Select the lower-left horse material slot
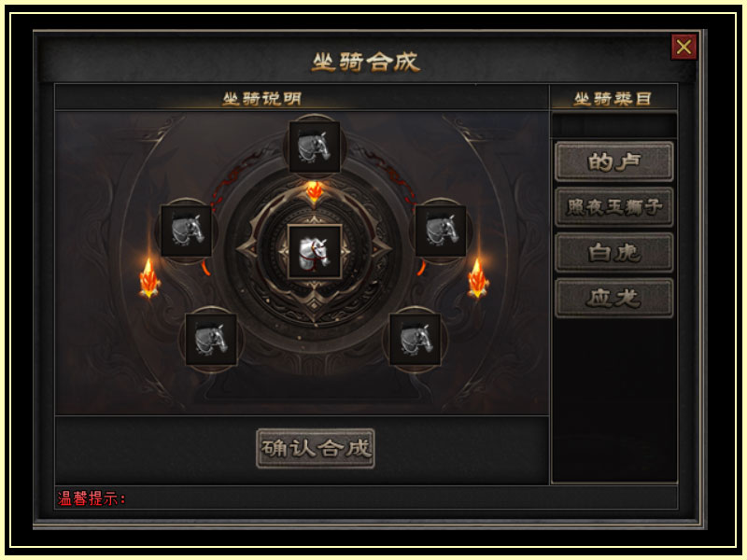Image resolution: width=747 pixels, height=560 pixels. pyautogui.click(x=211, y=340)
